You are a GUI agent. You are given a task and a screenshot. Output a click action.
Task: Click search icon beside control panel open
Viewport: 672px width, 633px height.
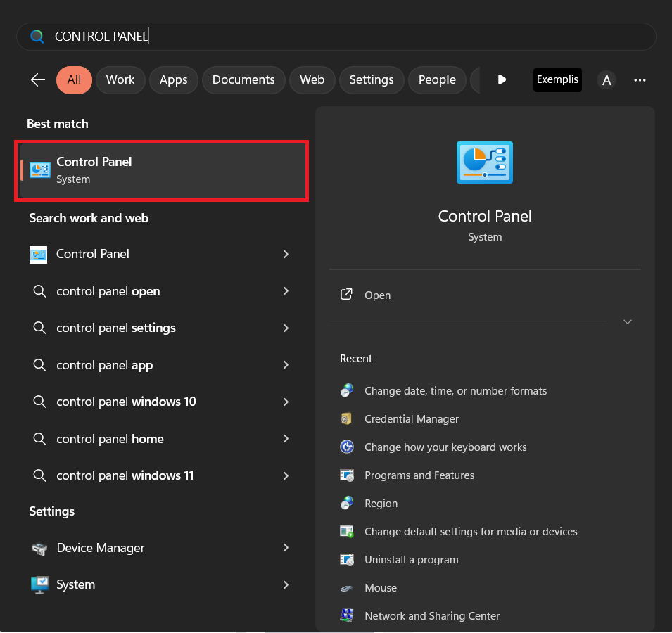39,291
